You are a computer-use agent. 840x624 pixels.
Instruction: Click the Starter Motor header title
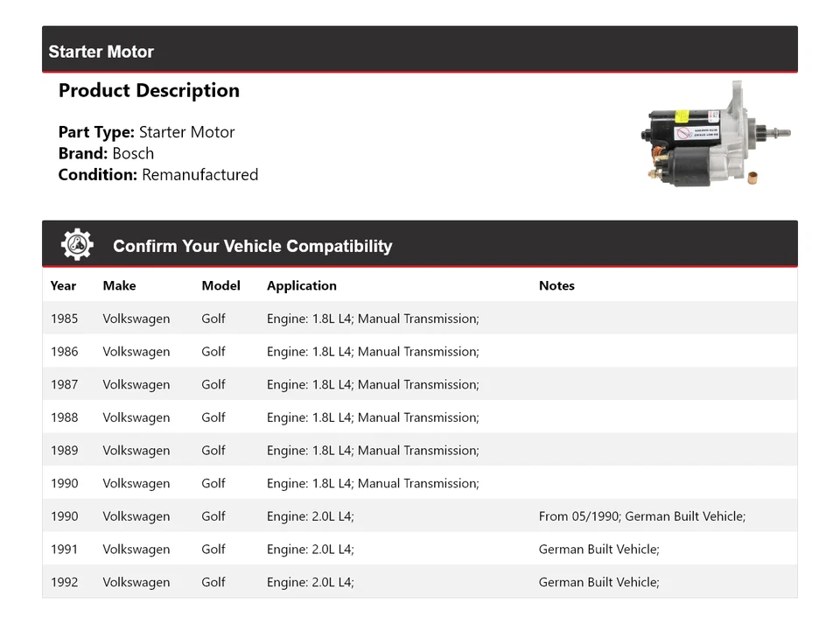(x=101, y=52)
